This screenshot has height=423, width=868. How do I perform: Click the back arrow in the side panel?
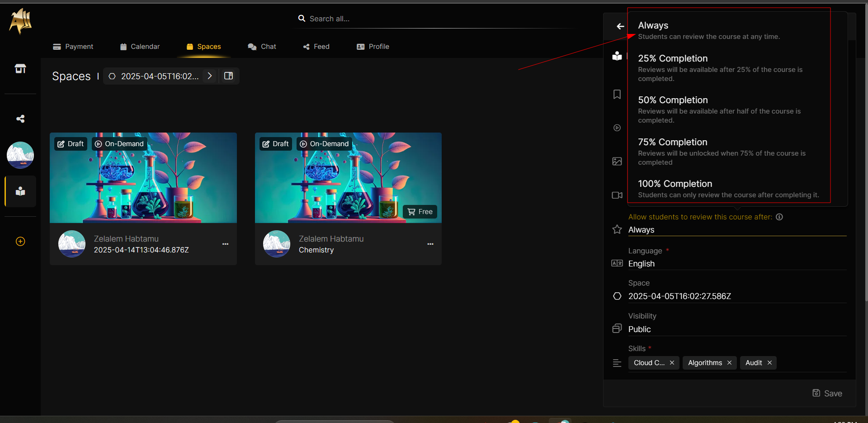pyautogui.click(x=620, y=26)
